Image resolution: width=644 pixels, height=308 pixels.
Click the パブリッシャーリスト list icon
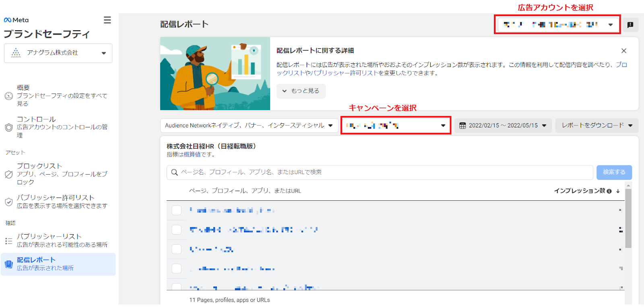pos(9,241)
